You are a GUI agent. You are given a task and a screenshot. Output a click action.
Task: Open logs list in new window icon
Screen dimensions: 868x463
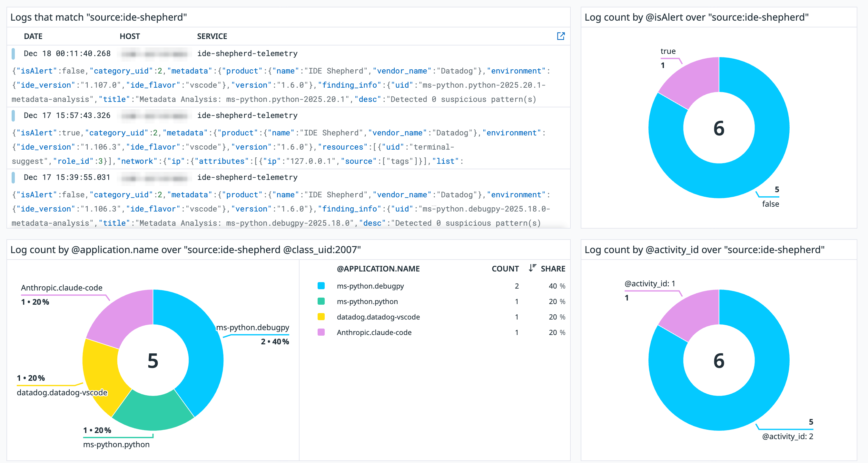561,36
